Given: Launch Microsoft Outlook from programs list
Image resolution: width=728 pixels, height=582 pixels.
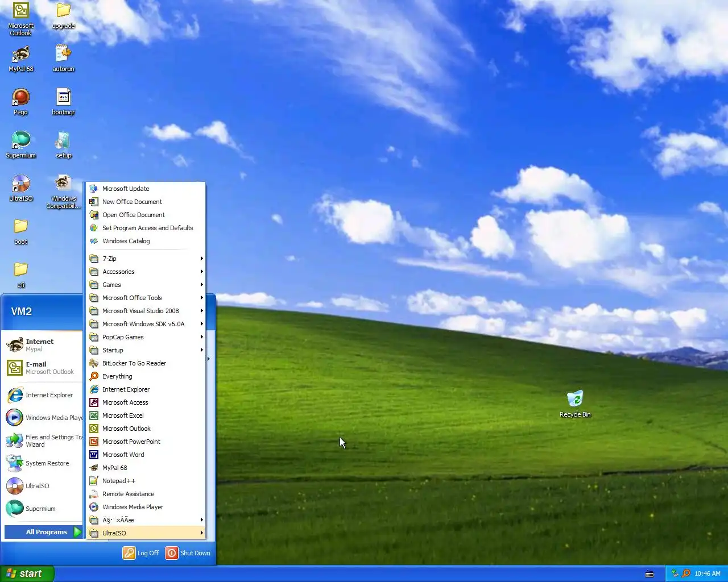Looking at the screenshot, I should pos(146,429).
